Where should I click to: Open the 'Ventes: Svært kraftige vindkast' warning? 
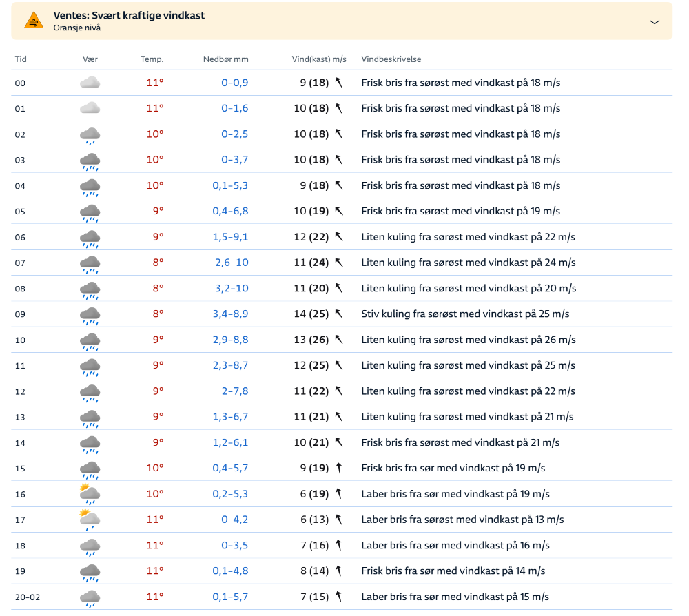click(x=129, y=15)
